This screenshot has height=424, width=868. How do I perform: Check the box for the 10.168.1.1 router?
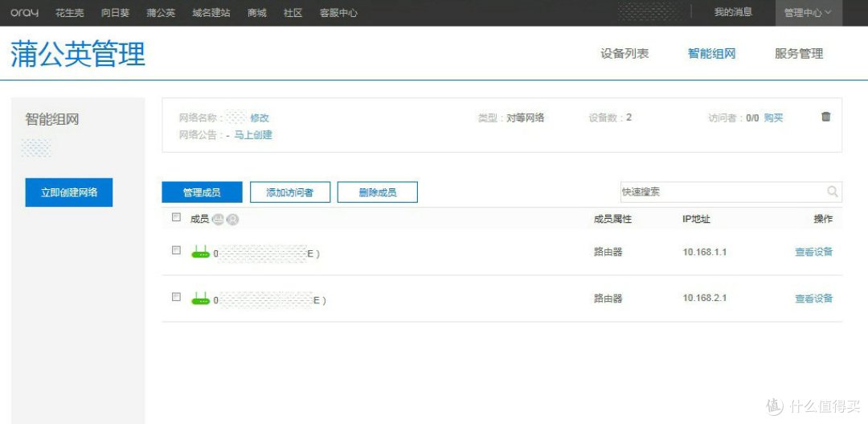(x=176, y=250)
